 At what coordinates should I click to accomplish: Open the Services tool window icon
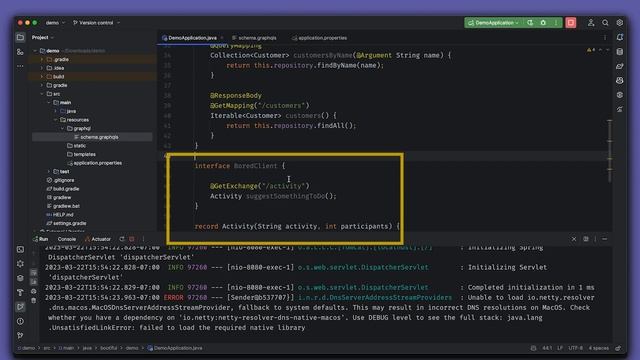click(20, 264)
